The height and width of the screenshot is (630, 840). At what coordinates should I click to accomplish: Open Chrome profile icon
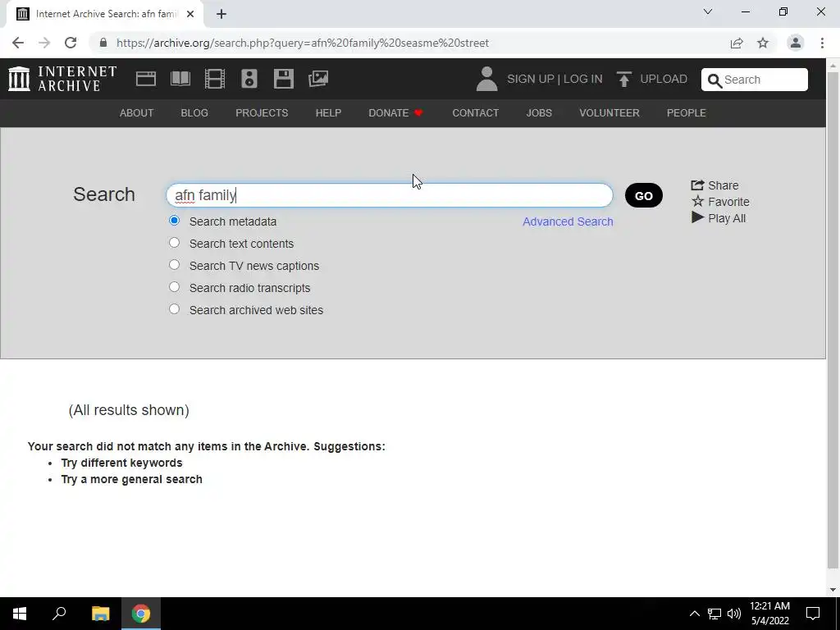coord(796,43)
